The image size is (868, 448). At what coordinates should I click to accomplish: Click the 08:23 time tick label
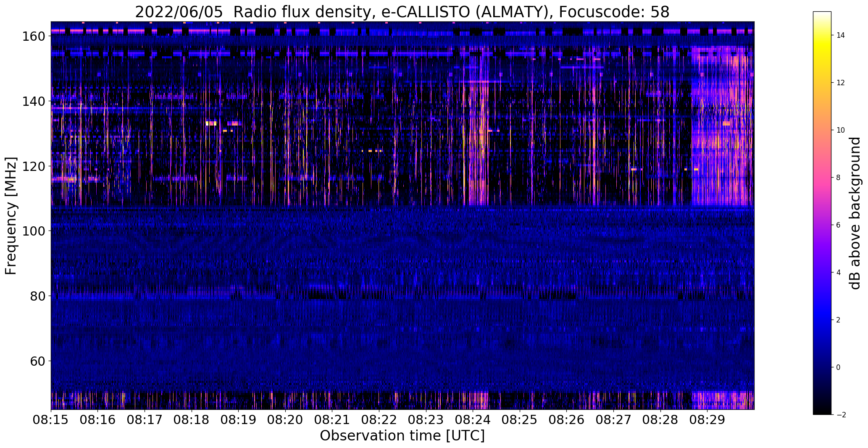pos(426,420)
